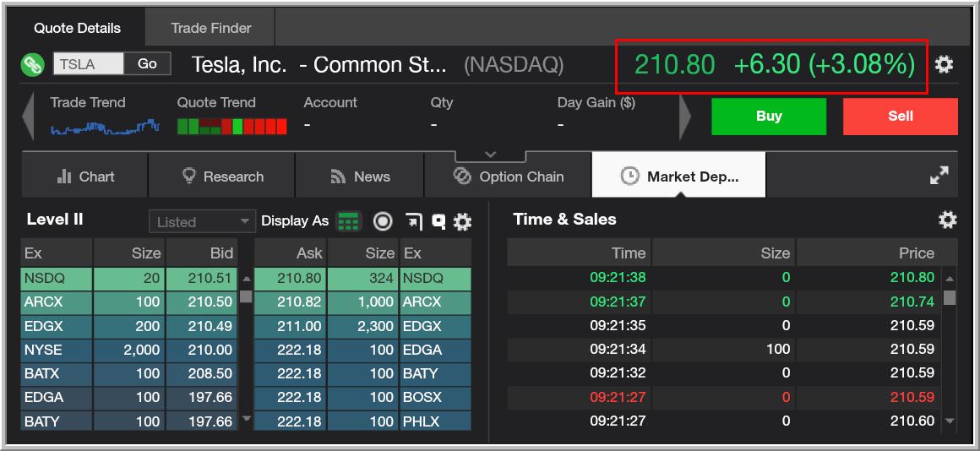Image resolution: width=980 pixels, height=451 pixels.
Task: Select the 211.00 ask price
Action: pos(290,326)
